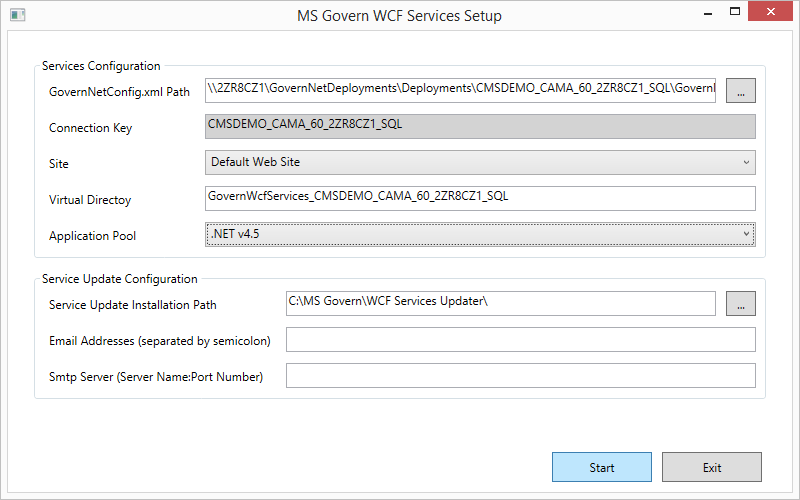Click the Smtp Server input field
Image resolution: width=800 pixels, height=500 pixels.
coord(520,375)
